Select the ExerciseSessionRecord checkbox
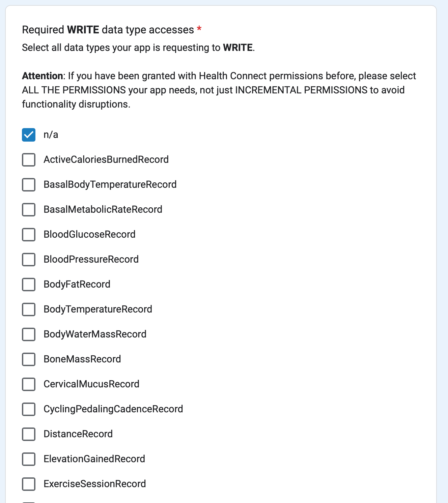Image resolution: width=448 pixels, height=503 pixels. coord(29,484)
